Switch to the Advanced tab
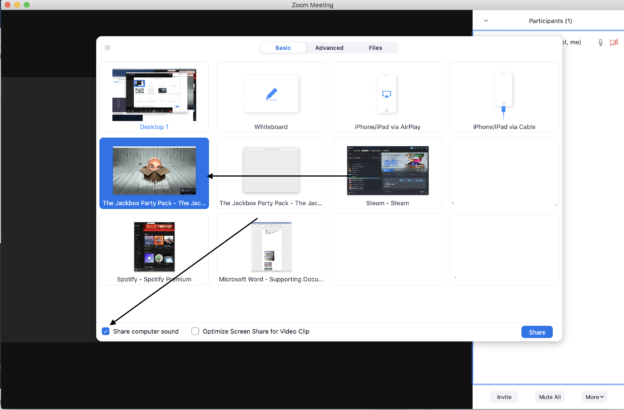624x410 pixels. [329, 48]
